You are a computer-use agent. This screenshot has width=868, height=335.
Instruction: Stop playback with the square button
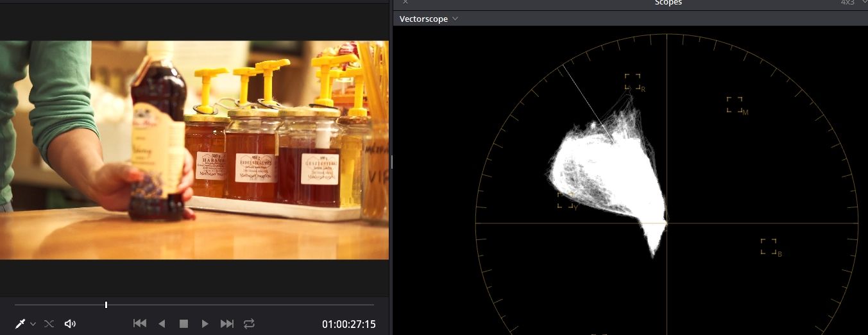183,324
